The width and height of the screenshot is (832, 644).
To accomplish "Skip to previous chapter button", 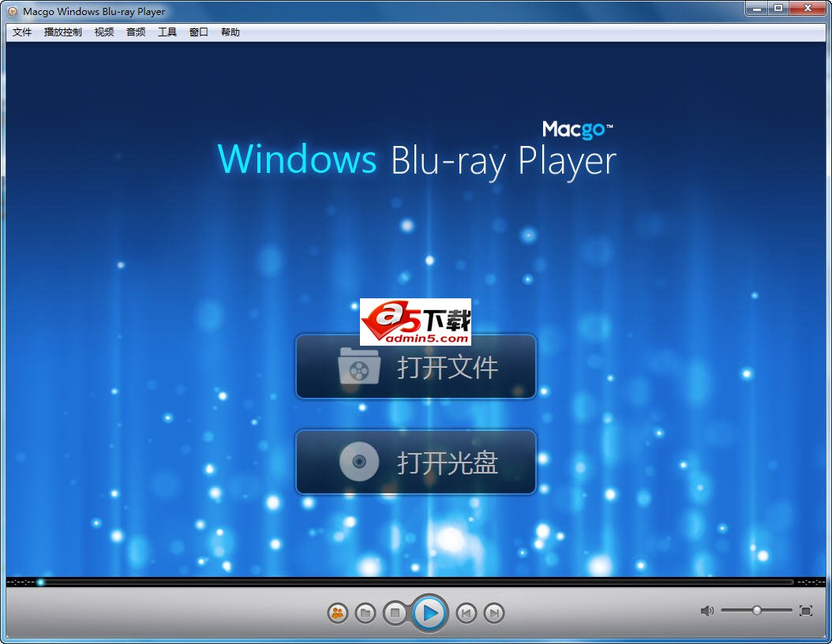I will pos(466,613).
